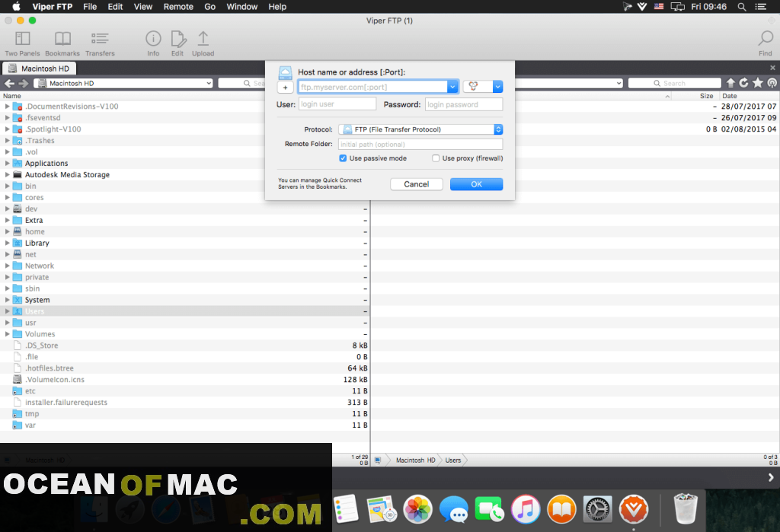Expand the Volumes folder
The width and height of the screenshot is (780, 532).
7,334
